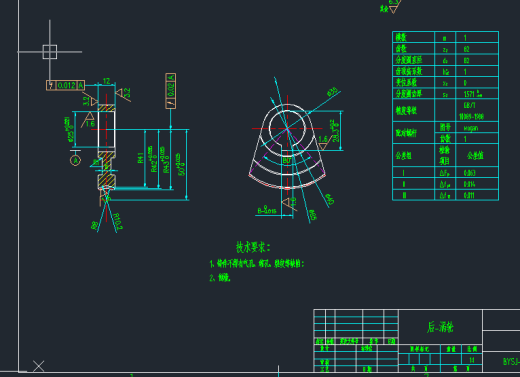Select technical requirement note line 1
520x377 pixels.
257,264
